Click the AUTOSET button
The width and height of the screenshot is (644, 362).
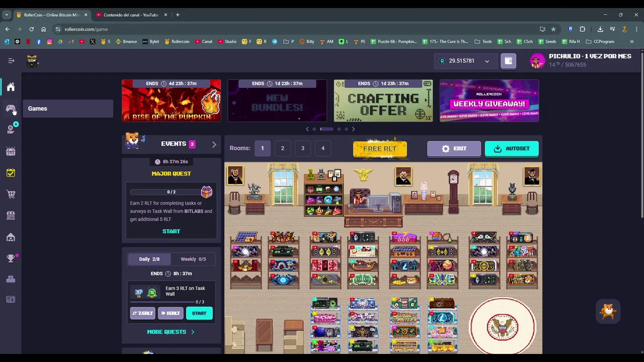(512, 149)
